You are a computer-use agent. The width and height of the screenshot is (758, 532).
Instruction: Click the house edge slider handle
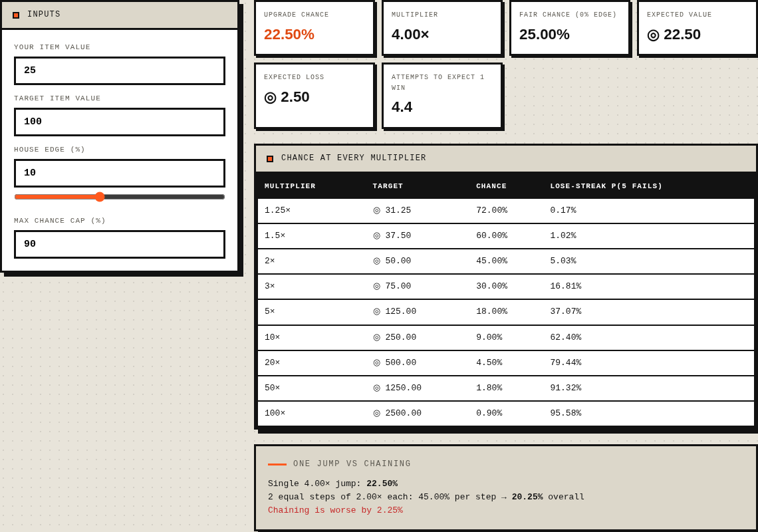pos(100,197)
